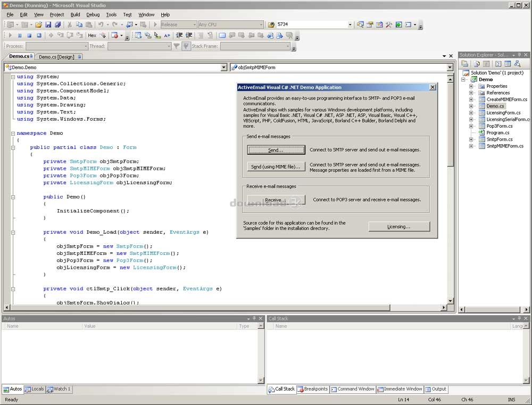Collapse the namespace Demo code region
This screenshot has height=405, width=532.
(x=13, y=134)
